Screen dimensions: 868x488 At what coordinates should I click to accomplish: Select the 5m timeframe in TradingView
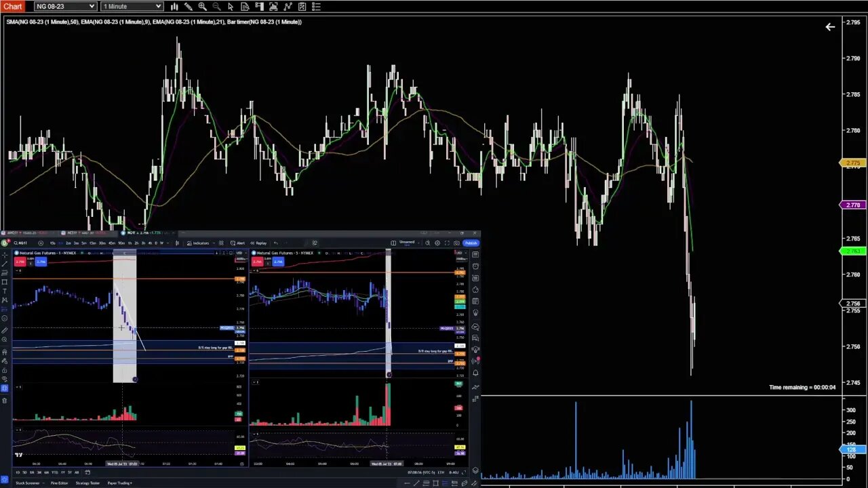tap(84, 243)
